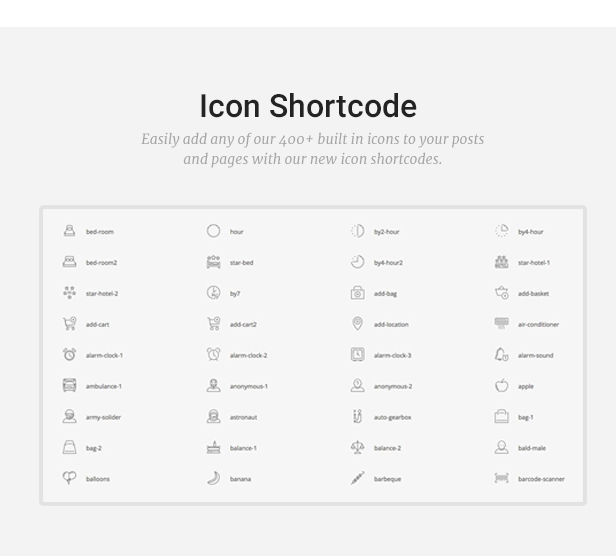This screenshot has height=556, width=616.
Task: Click the auto-gearbox label
Action: point(392,417)
